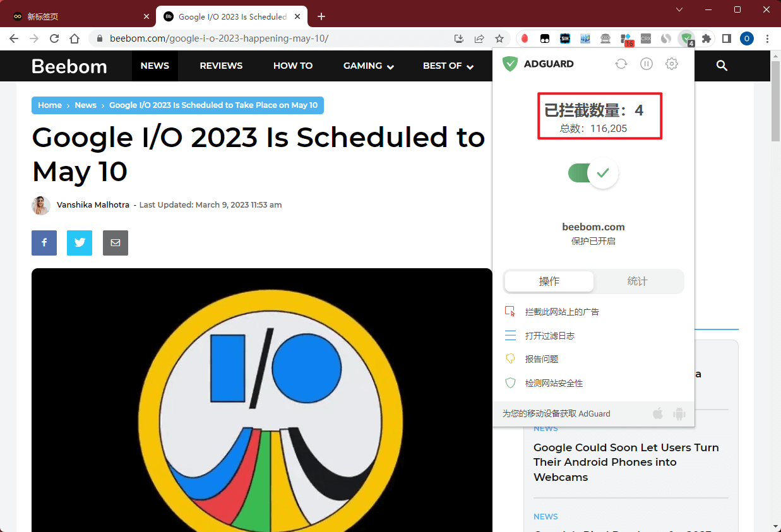Share article via Twitter icon

point(80,243)
